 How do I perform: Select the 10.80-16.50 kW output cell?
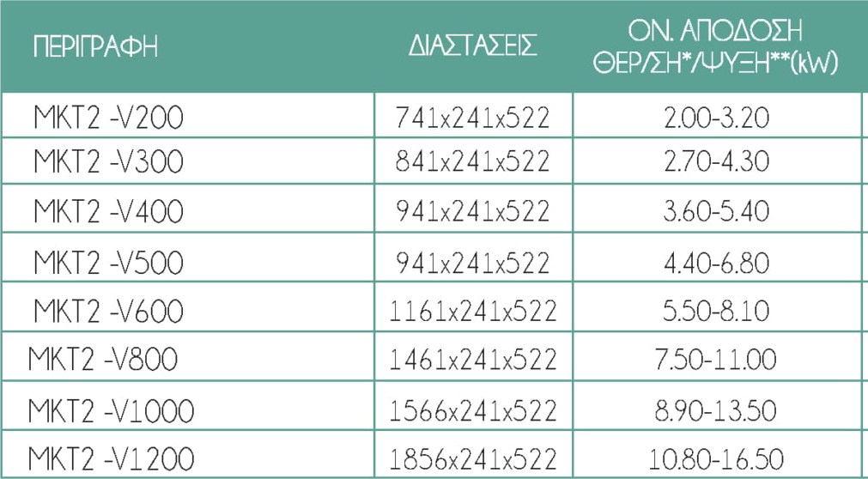click(716, 455)
